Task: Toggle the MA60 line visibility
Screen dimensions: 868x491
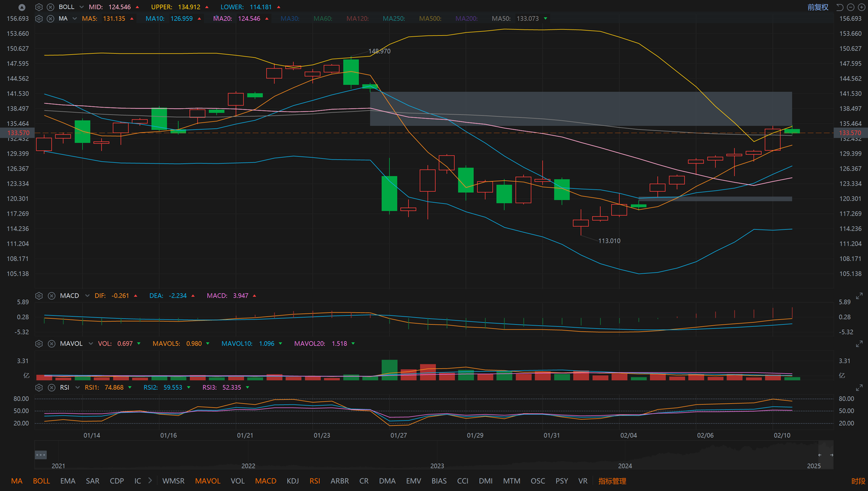Action: 323,18
